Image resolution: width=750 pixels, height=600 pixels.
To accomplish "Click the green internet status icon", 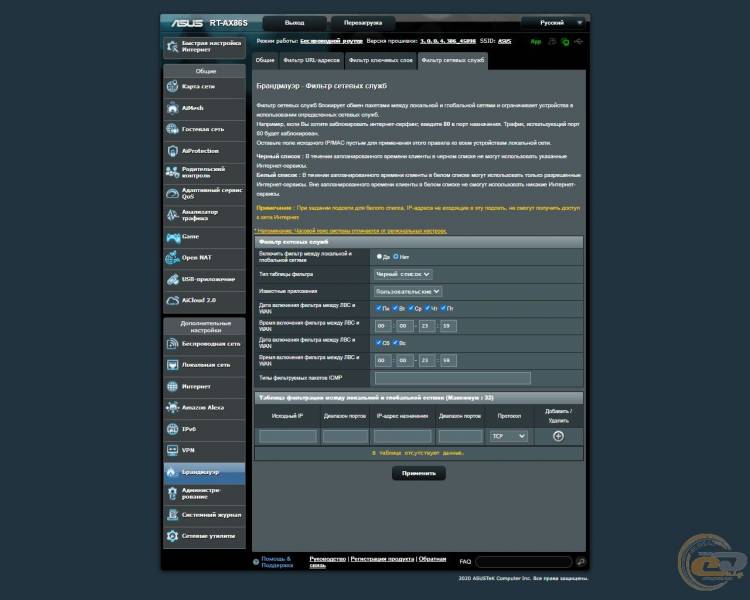I will tap(565, 42).
